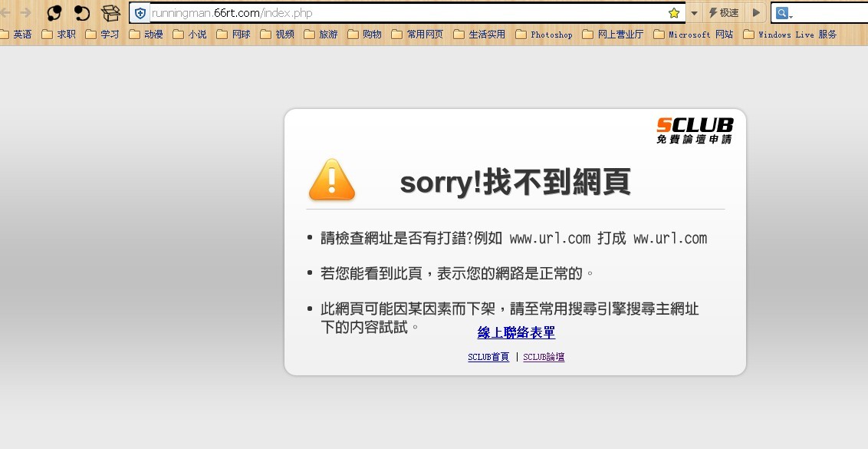Open the 购物 bookmark folder

click(365, 35)
